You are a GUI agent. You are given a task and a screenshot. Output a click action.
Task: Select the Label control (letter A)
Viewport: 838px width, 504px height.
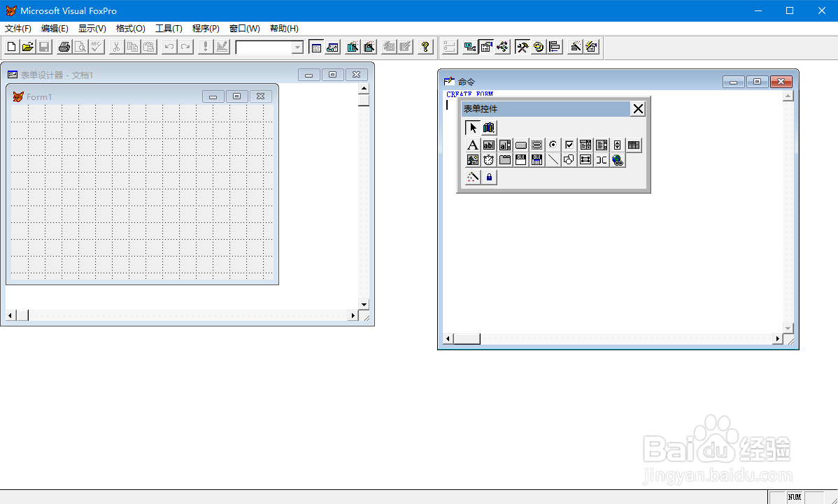pos(472,145)
